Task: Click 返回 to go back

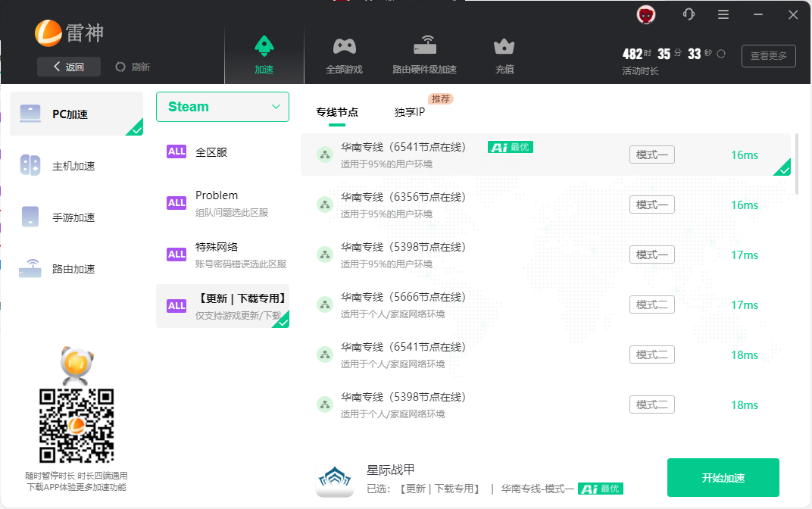Action: pyautogui.click(x=68, y=67)
